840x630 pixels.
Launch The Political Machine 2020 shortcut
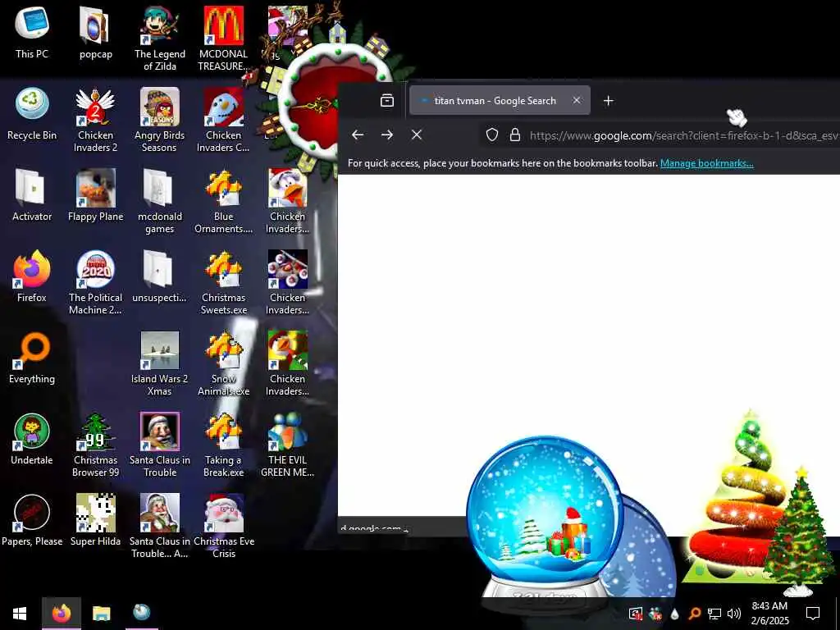pyautogui.click(x=95, y=283)
